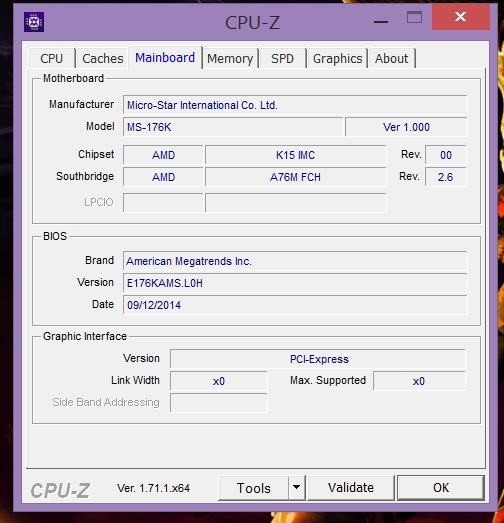This screenshot has width=504, height=523.
Task: Show the About tab
Action: (x=392, y=59)
